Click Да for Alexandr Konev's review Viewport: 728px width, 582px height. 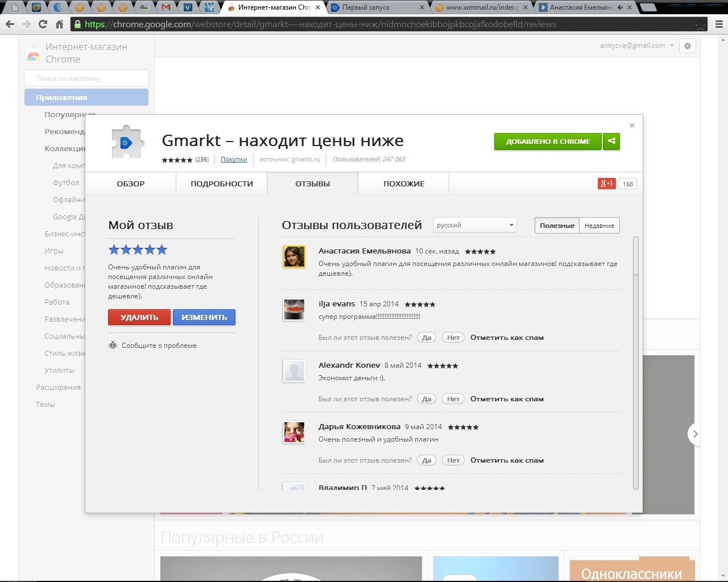click(x=427, y=399)
